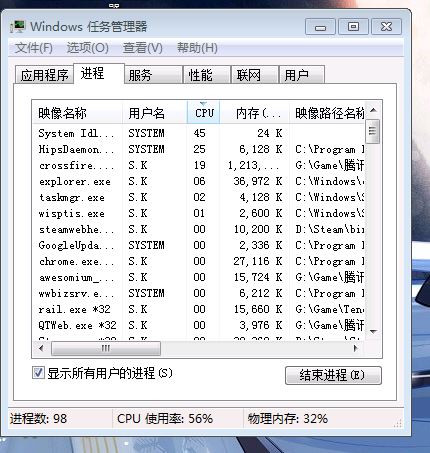This screenshot has height=453, width=430.
Task: Click the vertical scrollbar up arrow
Action: (x=373, y=110)
